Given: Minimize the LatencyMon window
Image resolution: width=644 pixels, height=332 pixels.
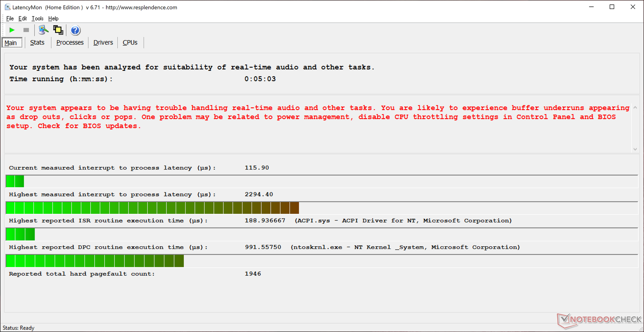Looking at the screenshot, I should point(591,7).
